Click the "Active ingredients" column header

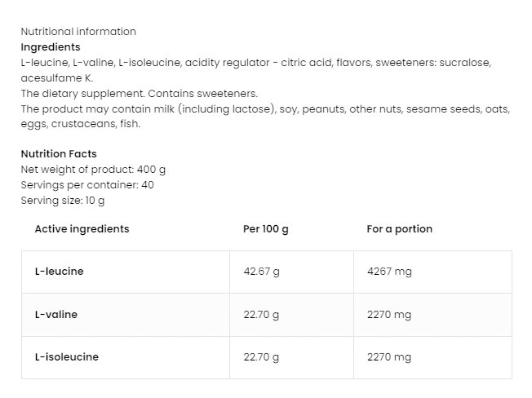[82, 229]
